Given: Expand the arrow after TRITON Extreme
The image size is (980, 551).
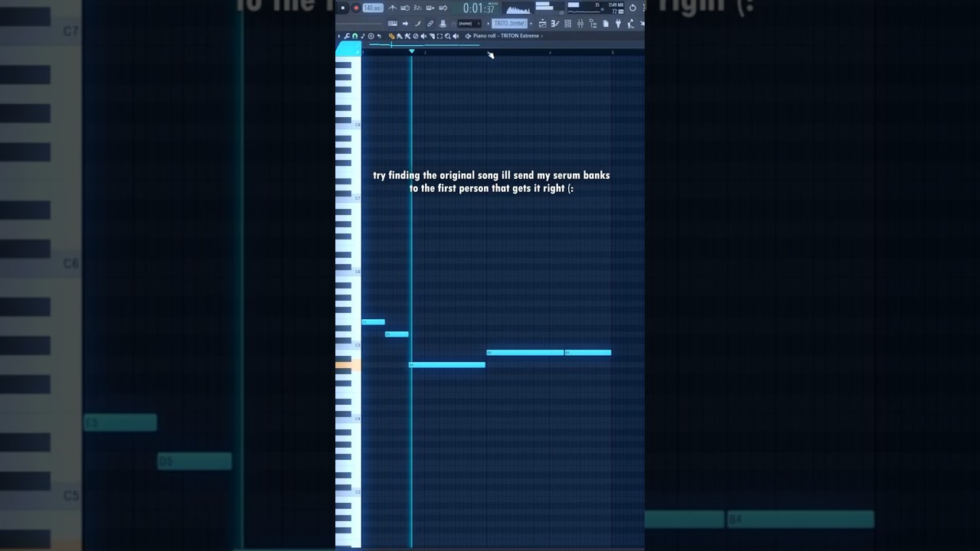Looking at the screenshot, I should (542, 36).
